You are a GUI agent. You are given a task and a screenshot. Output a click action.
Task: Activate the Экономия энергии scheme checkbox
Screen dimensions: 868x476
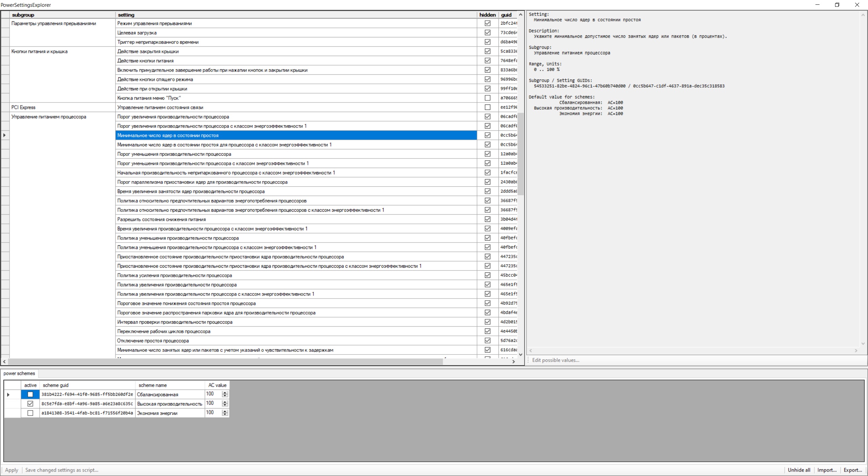click(x=30, y=413)
